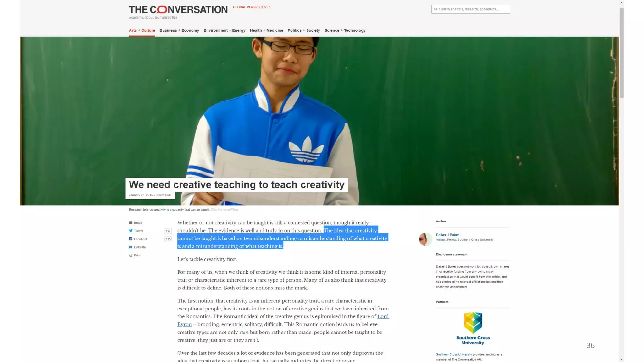Click the Facebook share icon
This screenshot has height=362, width=644.
(130, 239)
